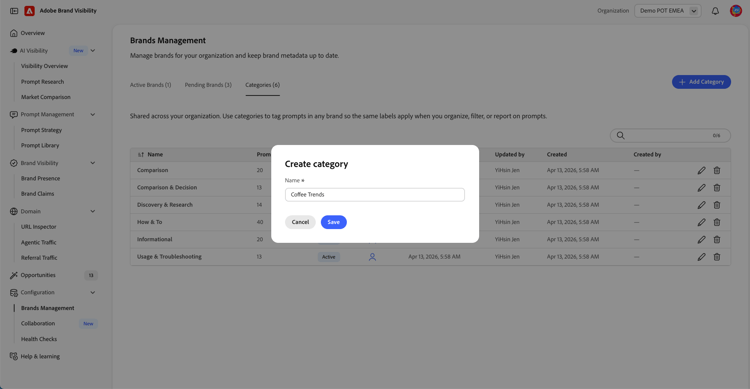Open Visibility Overview page
This screenshot has height=389, width=750.
[44, 66]
